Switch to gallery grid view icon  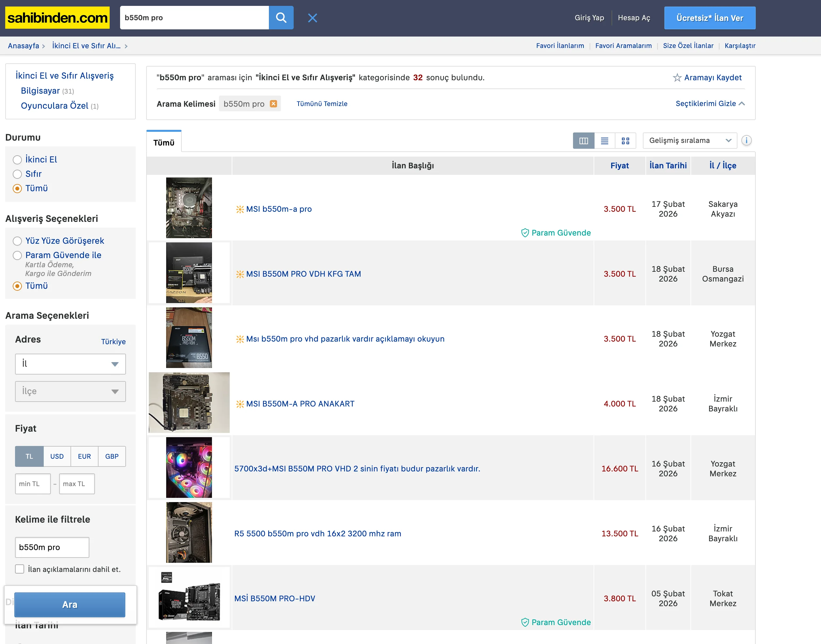click(625, 141)
